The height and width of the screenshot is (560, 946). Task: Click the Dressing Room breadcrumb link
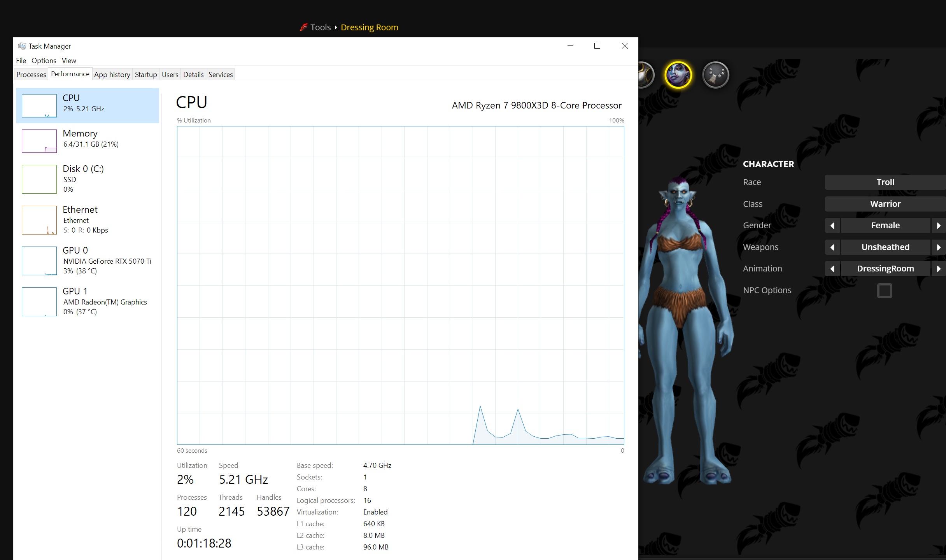(370, 27)
